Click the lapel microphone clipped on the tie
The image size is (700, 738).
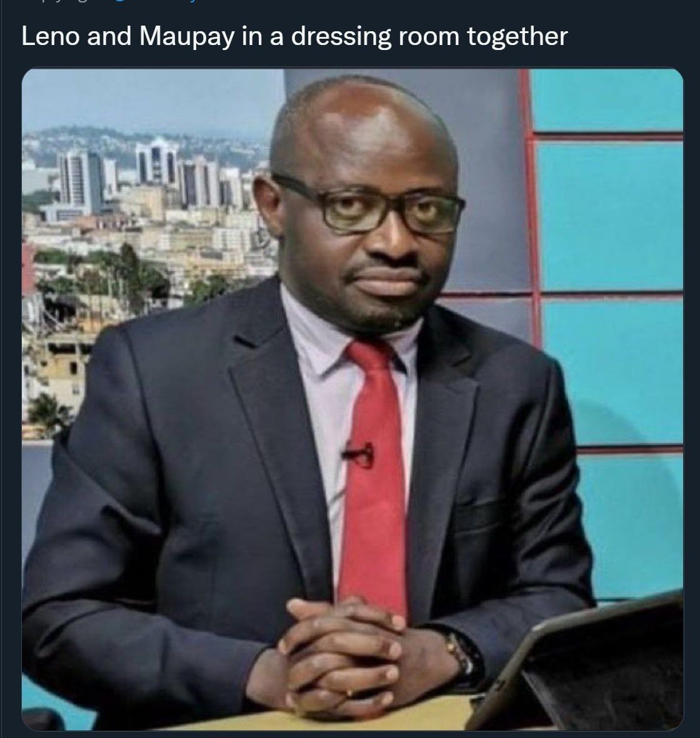coord(359,456)
